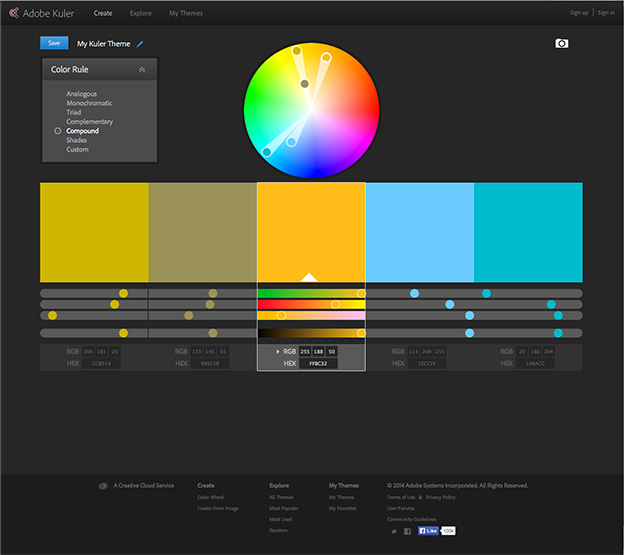Click the white base color triangle marker
This screenshot has height=555, width=624.
(x=309, y=277)
